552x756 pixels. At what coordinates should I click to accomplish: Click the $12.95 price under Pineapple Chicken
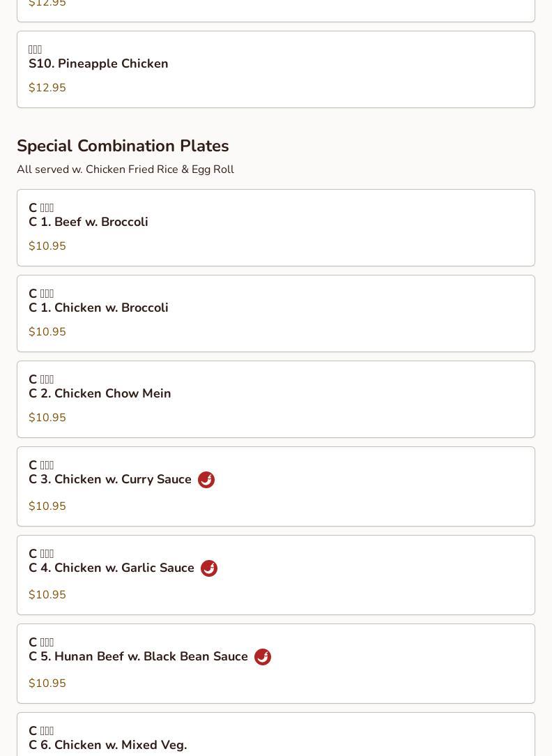pos(47,88)
